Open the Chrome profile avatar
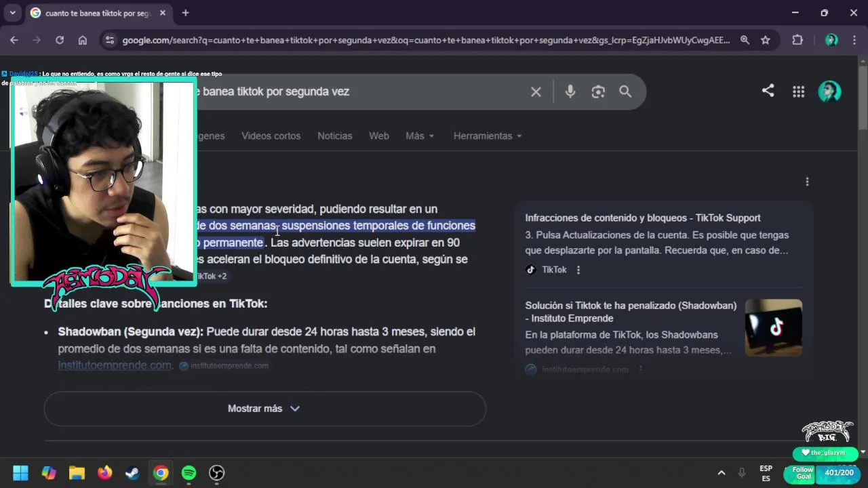This screenshot has height=488, width=868. tap(831, 40)
